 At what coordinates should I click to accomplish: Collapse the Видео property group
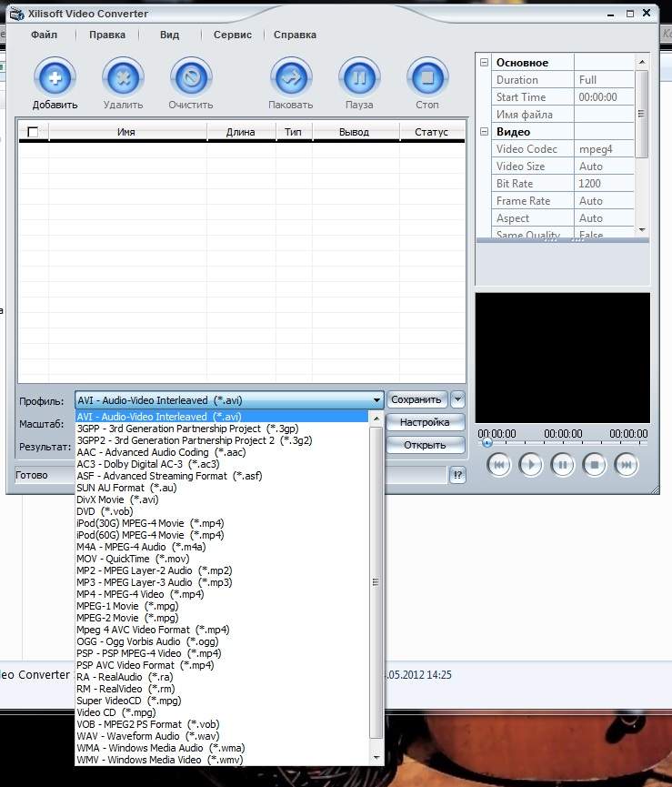click(484, 132)
